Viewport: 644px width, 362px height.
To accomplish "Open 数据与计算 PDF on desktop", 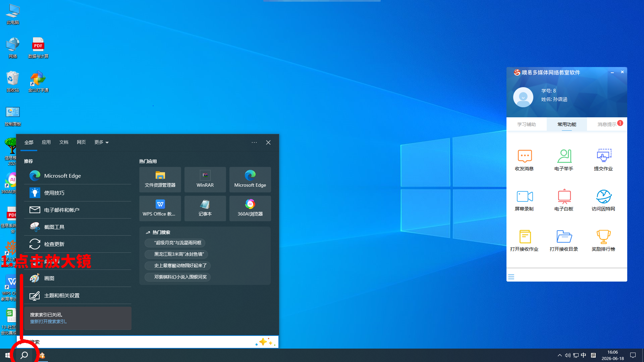I will pyautogui.click(x=38, y=48).
